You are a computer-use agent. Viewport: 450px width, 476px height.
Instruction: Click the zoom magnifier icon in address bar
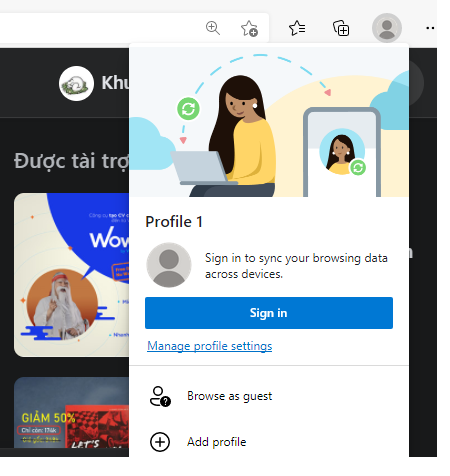point(213,28)
